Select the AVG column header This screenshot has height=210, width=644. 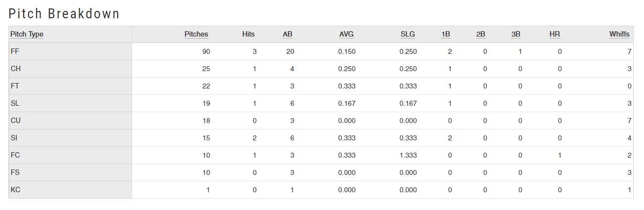point(347,34)
